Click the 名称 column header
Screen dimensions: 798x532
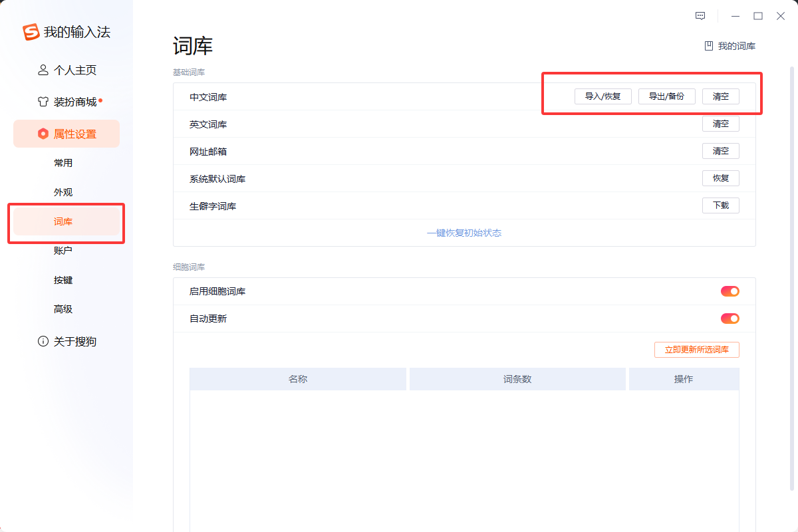(298, 378)
